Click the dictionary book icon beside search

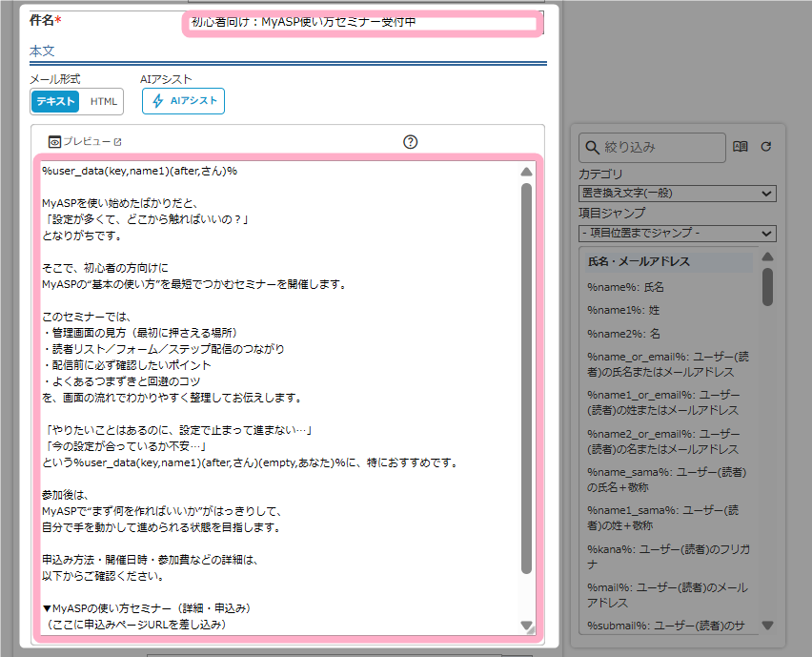click(x=741, y=147)
